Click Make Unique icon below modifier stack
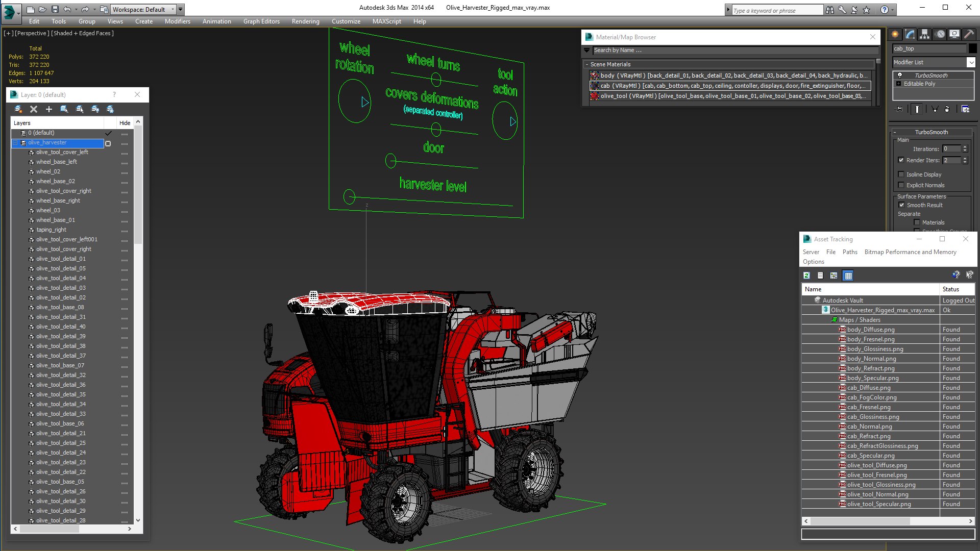Screen dimensions: 980x551 pyautogui.click(x=935, y=109)
